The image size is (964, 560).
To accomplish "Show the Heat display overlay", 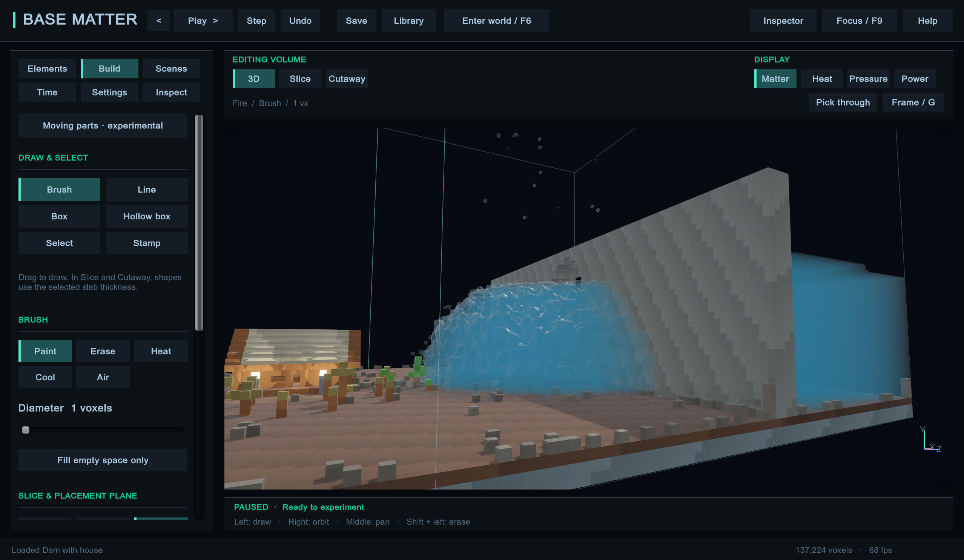I will click(822, 79).
